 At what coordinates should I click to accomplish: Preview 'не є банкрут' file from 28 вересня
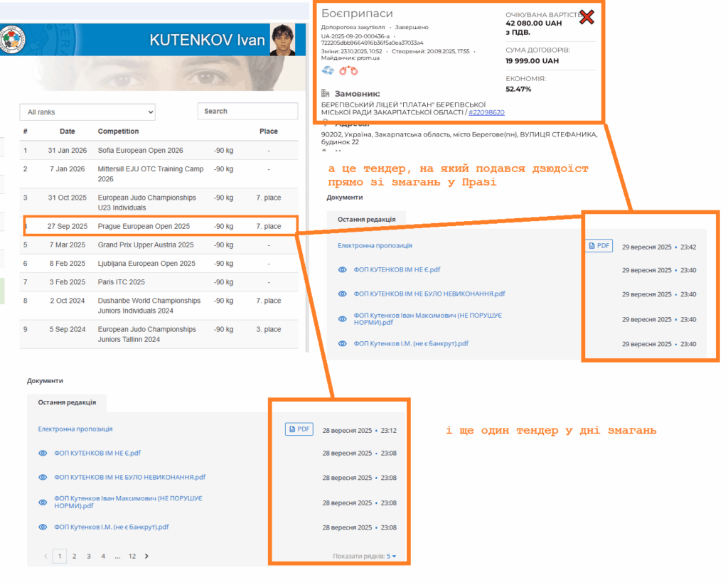[43, 527]
